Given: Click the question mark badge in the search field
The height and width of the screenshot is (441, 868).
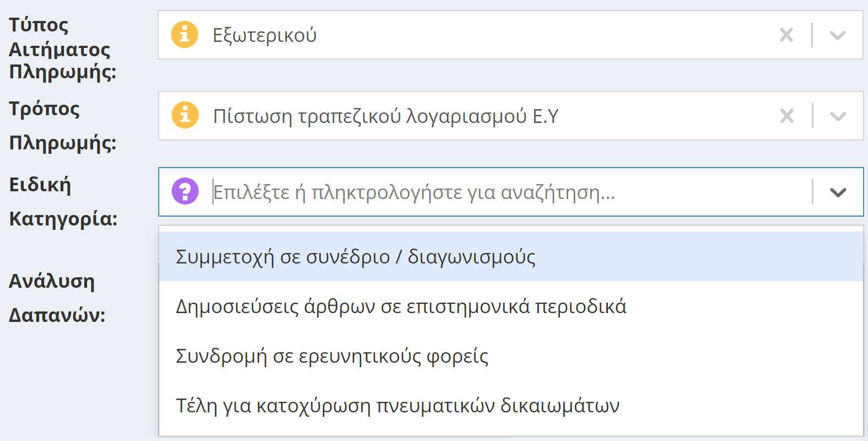Looking at the screenshot, I should click(x=185, y=192).
